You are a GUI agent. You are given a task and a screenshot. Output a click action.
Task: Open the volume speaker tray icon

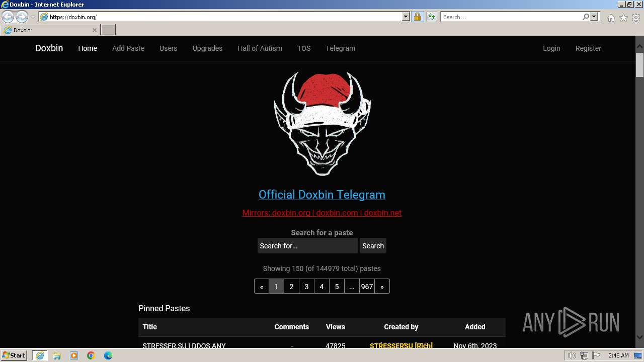coord(572,355)
